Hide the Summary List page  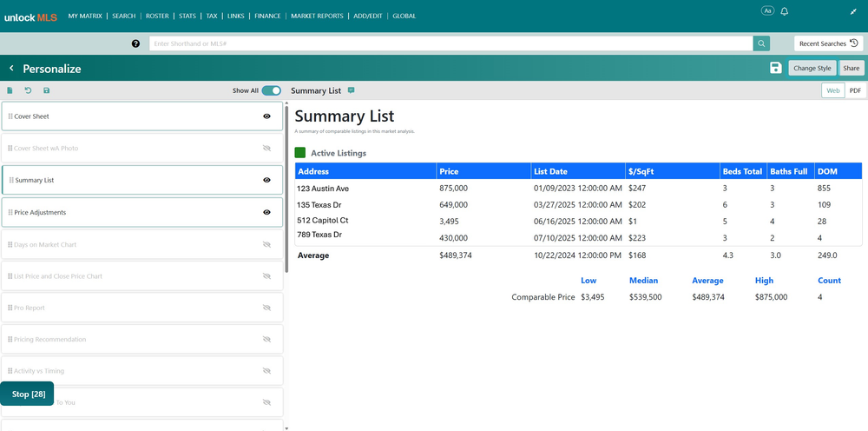tap(266, 180)
